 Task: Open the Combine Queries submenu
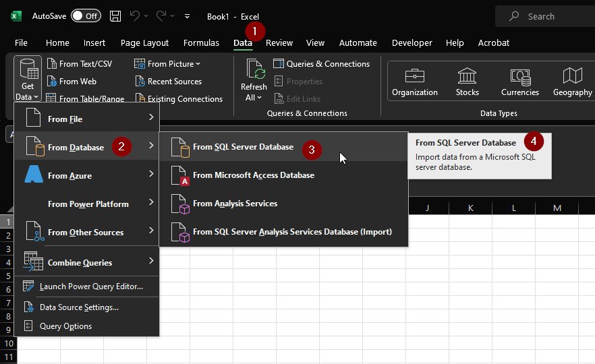(x=86, y=262)
